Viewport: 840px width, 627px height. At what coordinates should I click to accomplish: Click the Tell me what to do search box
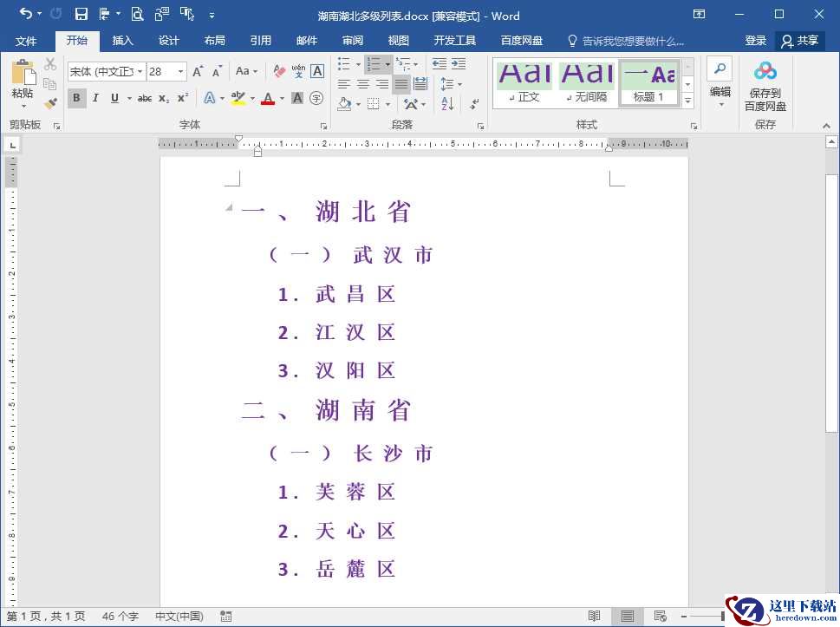coord(625,41)
